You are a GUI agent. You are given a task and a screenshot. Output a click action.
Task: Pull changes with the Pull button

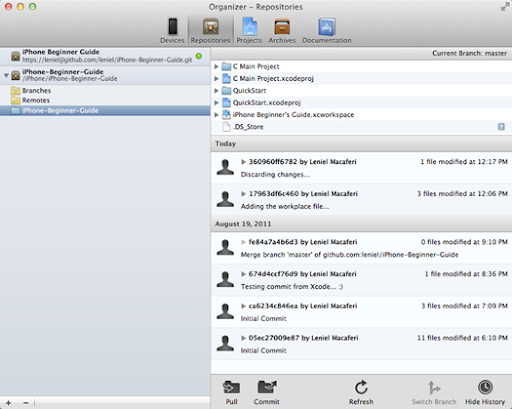(x=231, y=392)
